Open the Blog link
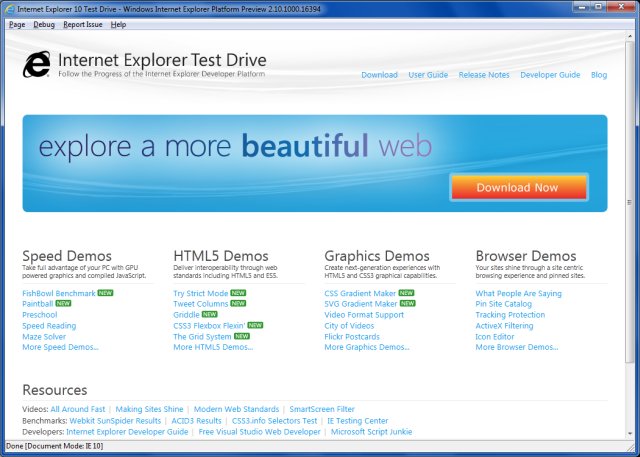 [x=599, y=75]
